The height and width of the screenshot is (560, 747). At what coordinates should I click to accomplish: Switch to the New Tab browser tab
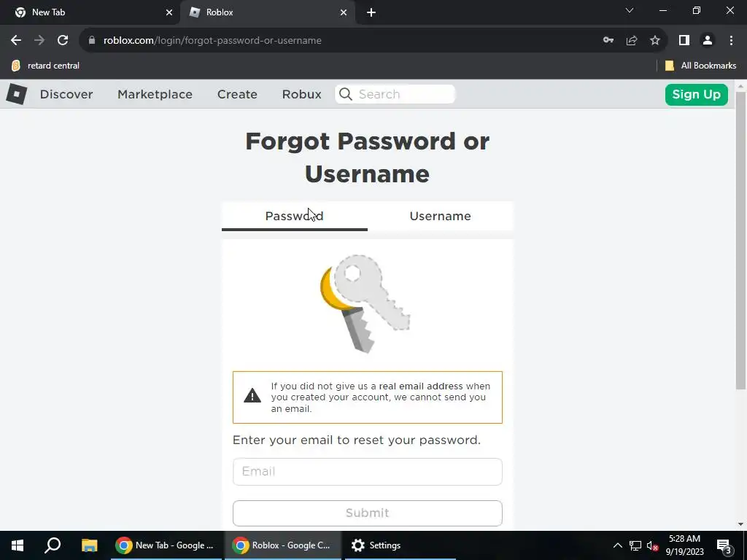click(x=90, y=13)
